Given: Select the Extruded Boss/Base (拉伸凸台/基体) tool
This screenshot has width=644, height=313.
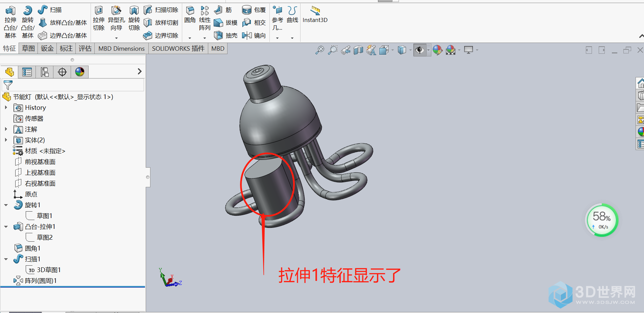Looking at the screenshot, I should pyautogui.click(x=10, y=22).
